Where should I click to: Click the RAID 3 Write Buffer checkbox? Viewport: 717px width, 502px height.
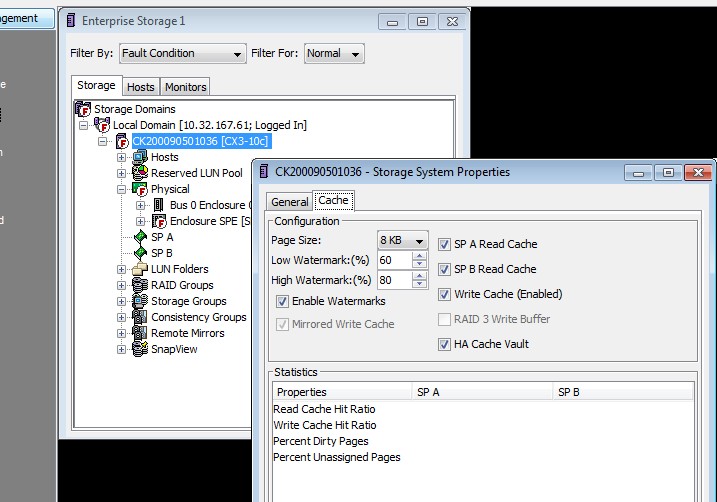pos(444,319)
